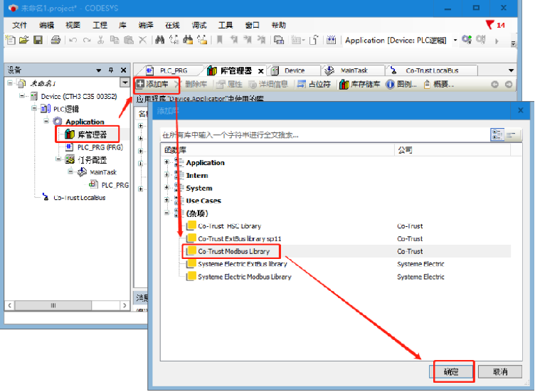Click the Undo arrow icon
This screenshot has height=392, width=535.
coord(73,41)
